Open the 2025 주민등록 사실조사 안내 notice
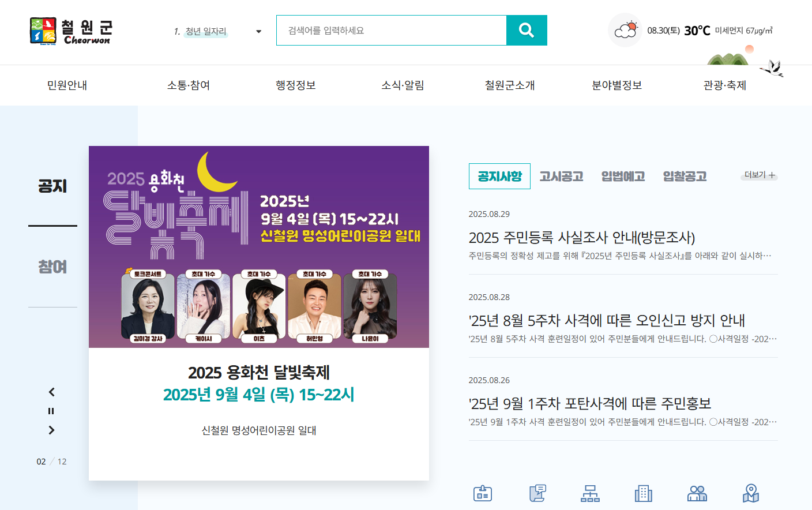 pos(582,238)
